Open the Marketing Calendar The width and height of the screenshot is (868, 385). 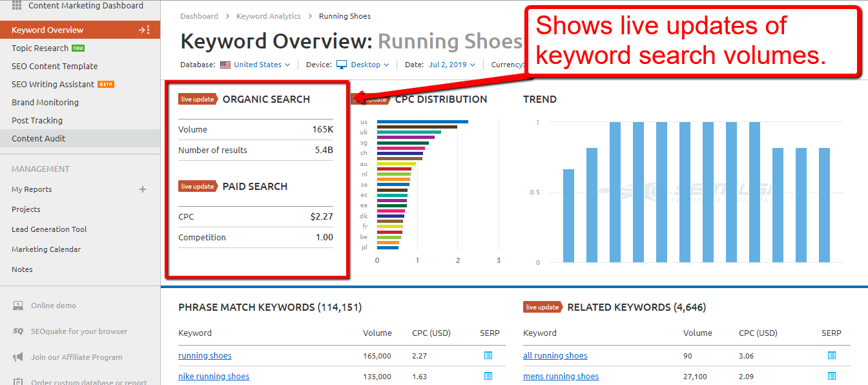pyautogui.click(x=46, y=249)
